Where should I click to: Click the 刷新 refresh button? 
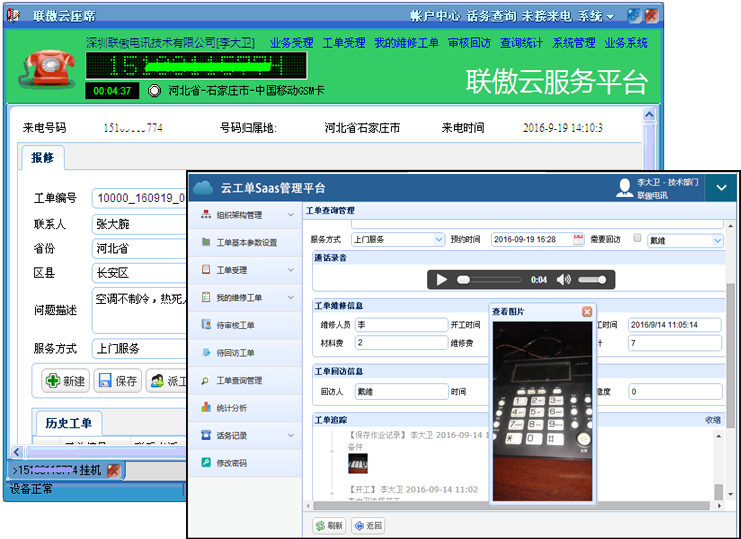329,526
